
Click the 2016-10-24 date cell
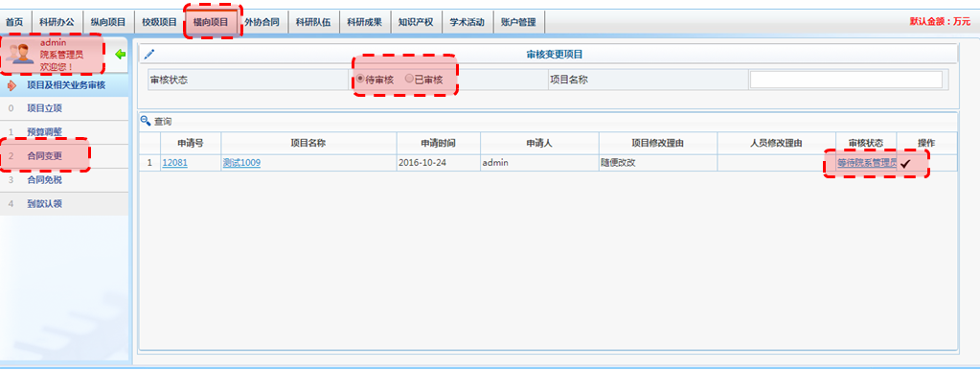pos(438,163)
